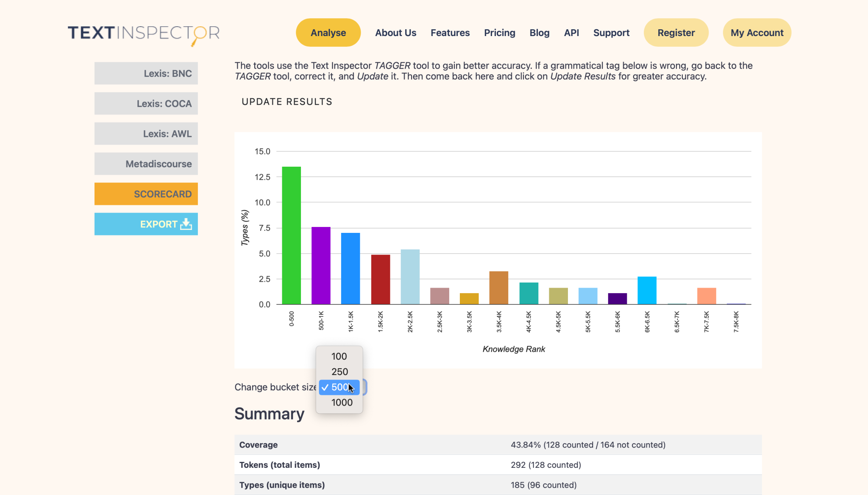
Task: Click Update Results
Action: [287, 102]
